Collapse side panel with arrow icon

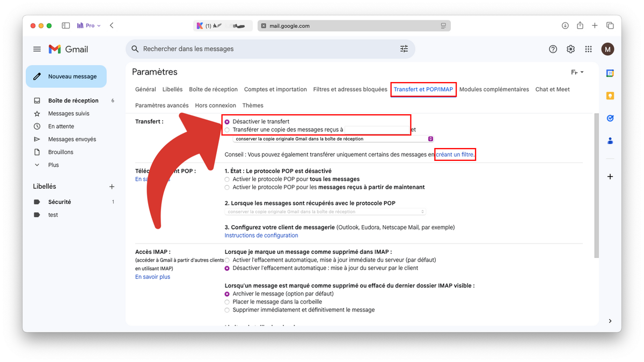click(610, 321)
